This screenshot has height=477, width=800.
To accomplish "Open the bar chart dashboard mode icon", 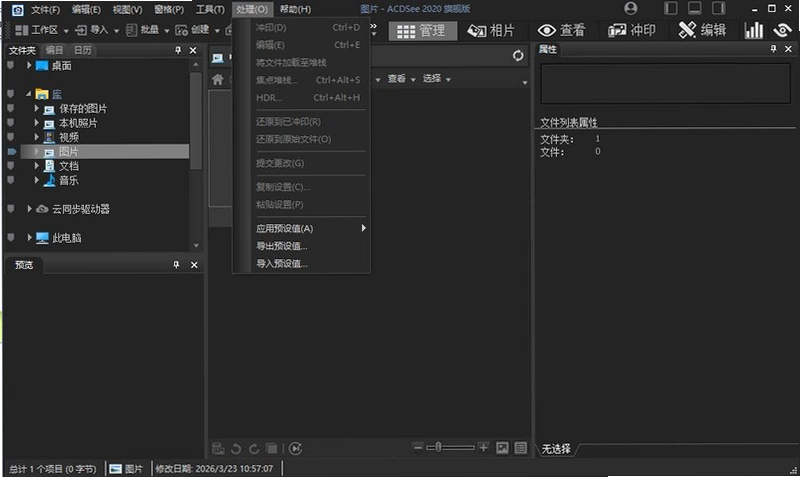I will (x=754, y=31).
